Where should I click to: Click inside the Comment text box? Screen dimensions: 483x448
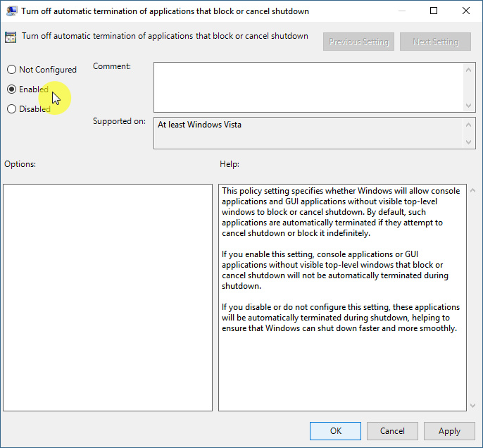click(308, 87)
